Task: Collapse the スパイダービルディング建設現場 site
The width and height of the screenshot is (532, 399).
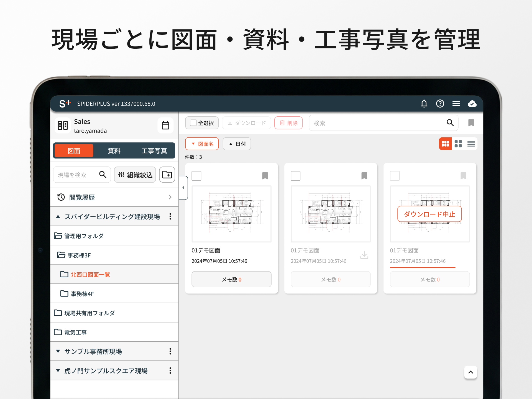Action: coord(58,216)
